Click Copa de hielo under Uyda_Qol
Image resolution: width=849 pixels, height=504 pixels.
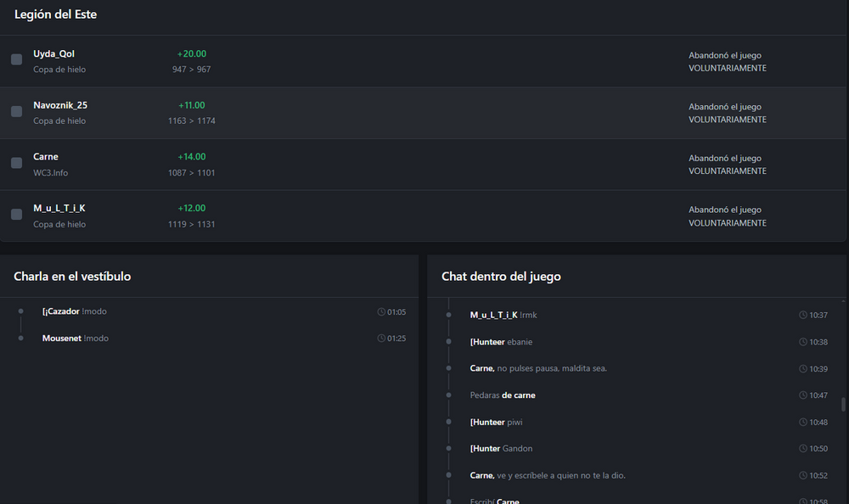click(x=59, y=70)
